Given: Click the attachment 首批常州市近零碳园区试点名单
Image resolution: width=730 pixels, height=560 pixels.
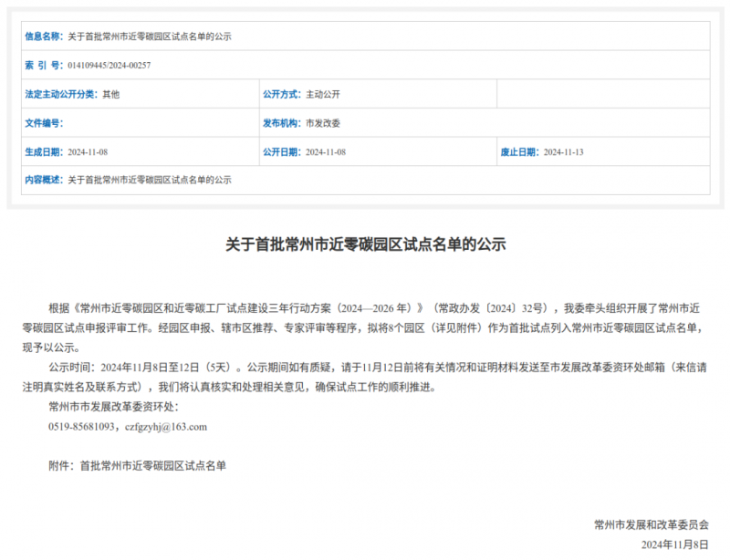Looking at the screenshot, I should tap(153, 465).
